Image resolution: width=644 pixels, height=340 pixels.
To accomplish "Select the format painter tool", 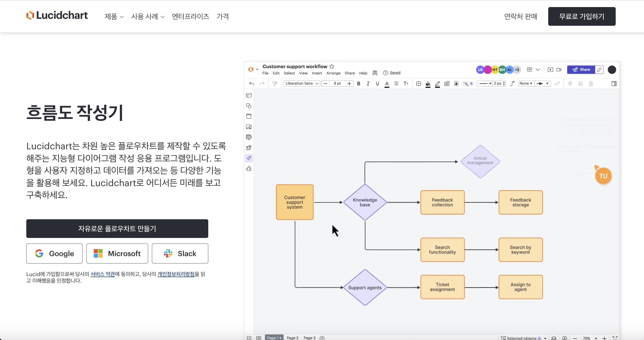I will pos(275,83).
